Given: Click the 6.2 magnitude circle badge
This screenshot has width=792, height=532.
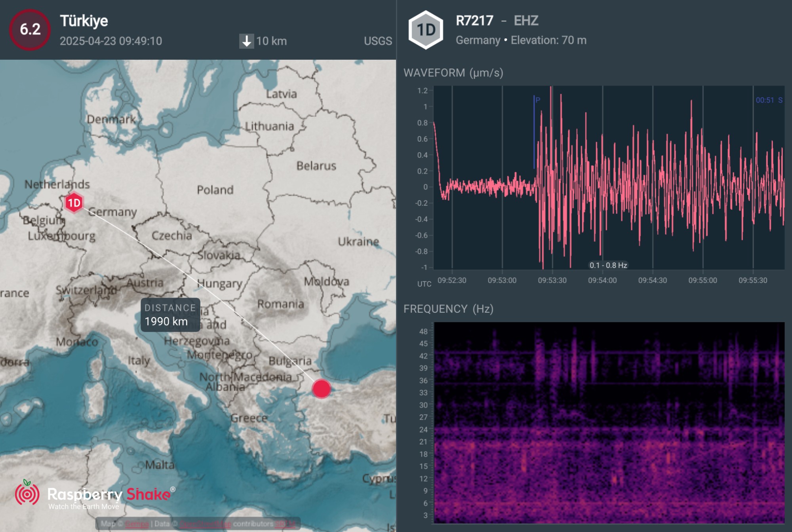Looking at the screenshot, I should pos(30,30).
